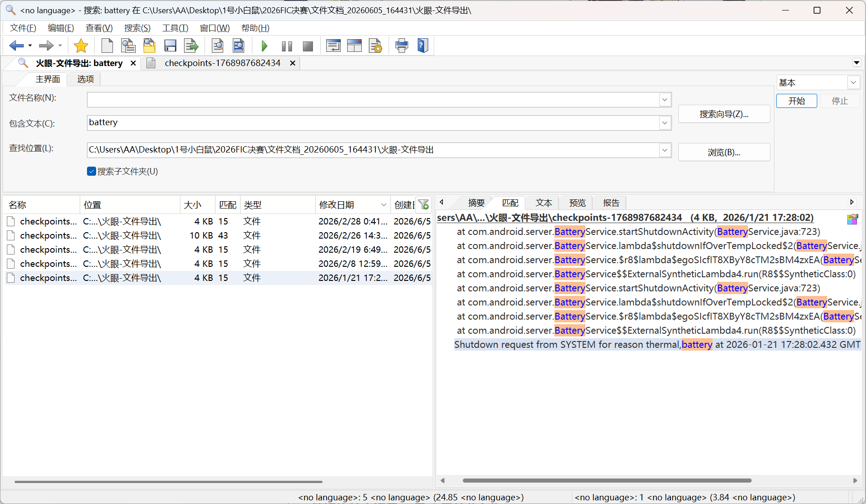
Task: Expand the 包含文本 dropdown arrow
Action: coord(665,122)
